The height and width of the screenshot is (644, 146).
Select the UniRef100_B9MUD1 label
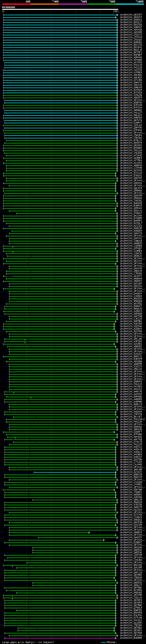[x=131, y=42]
